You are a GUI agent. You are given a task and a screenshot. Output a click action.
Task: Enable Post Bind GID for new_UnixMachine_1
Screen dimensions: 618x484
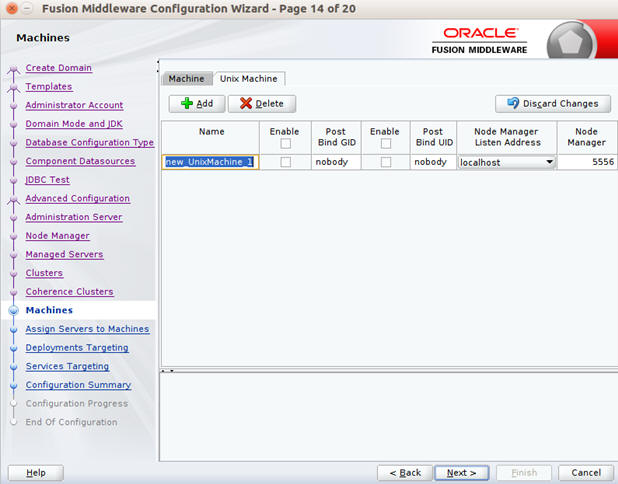(285, 162)
